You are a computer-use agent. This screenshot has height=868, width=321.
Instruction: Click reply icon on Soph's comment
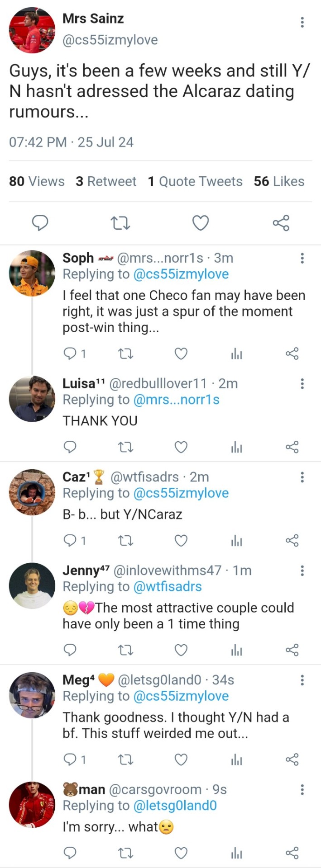point(70,354)
